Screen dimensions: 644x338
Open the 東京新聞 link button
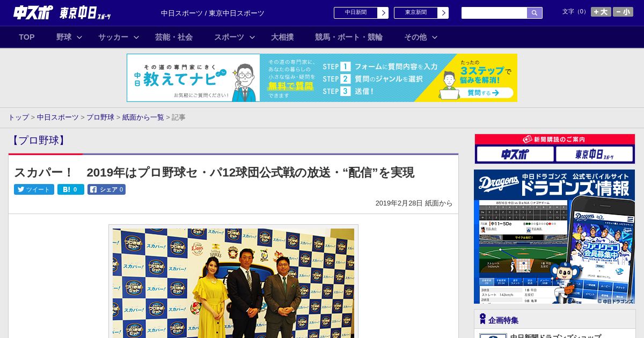tap(416, 13)
